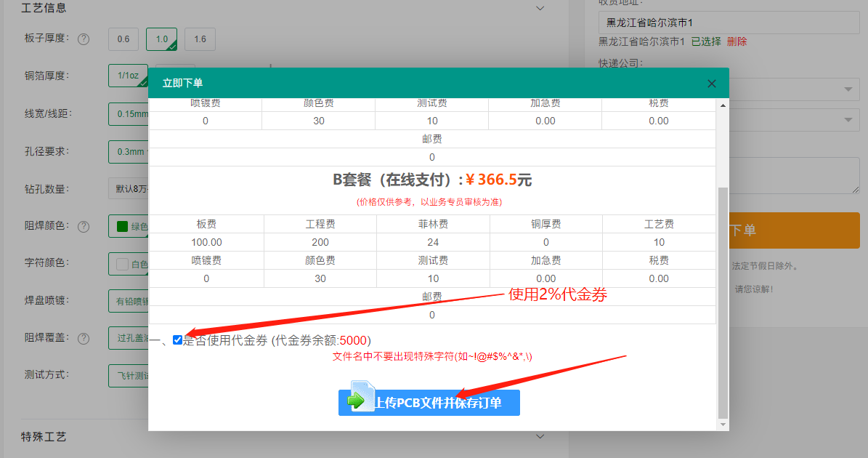This screenshot has width=868, height=458.
Task: Select 1.6 board thickness
Action: tap(200, 39)
